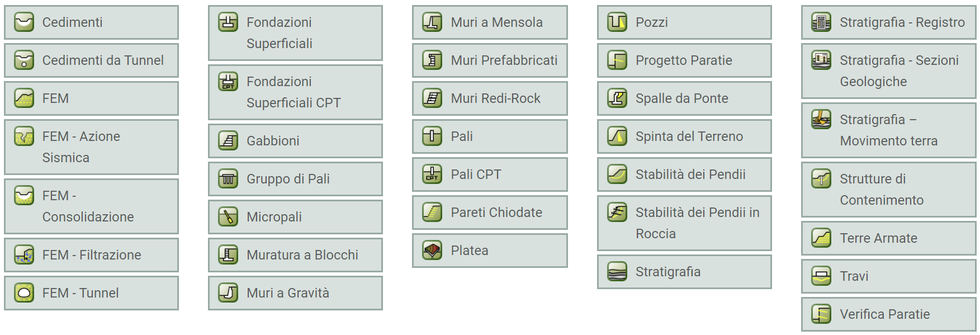
Task: Click the Spalle da Ponte link
Action: [x=684, y=98]
